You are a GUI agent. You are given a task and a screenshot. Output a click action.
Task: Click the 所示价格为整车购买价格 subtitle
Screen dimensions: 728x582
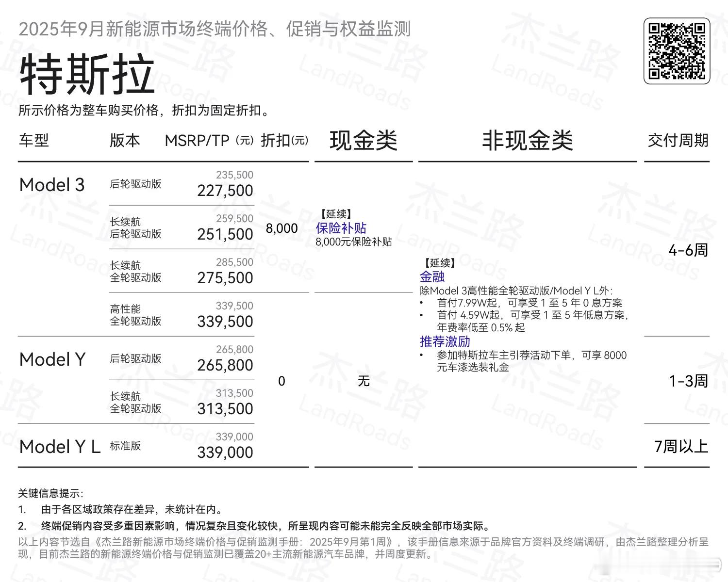tap(145, 111)
